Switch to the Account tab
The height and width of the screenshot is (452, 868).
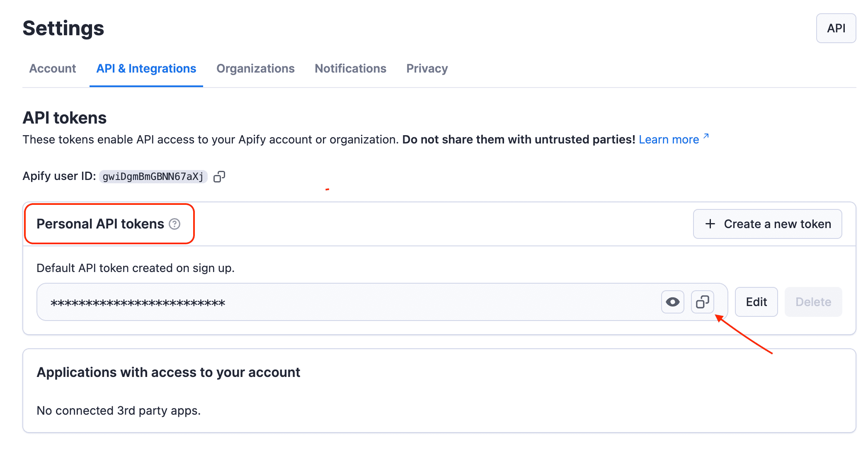point(52,68)
